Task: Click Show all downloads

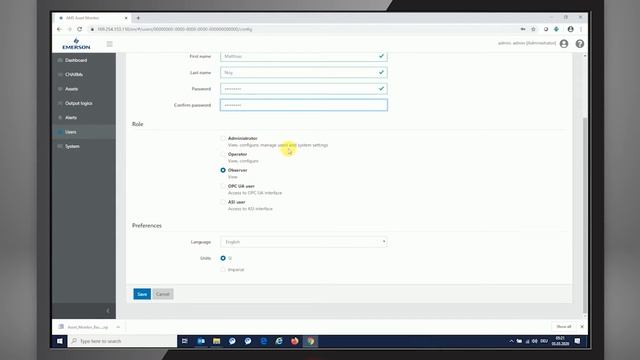Action: (564, 327)
